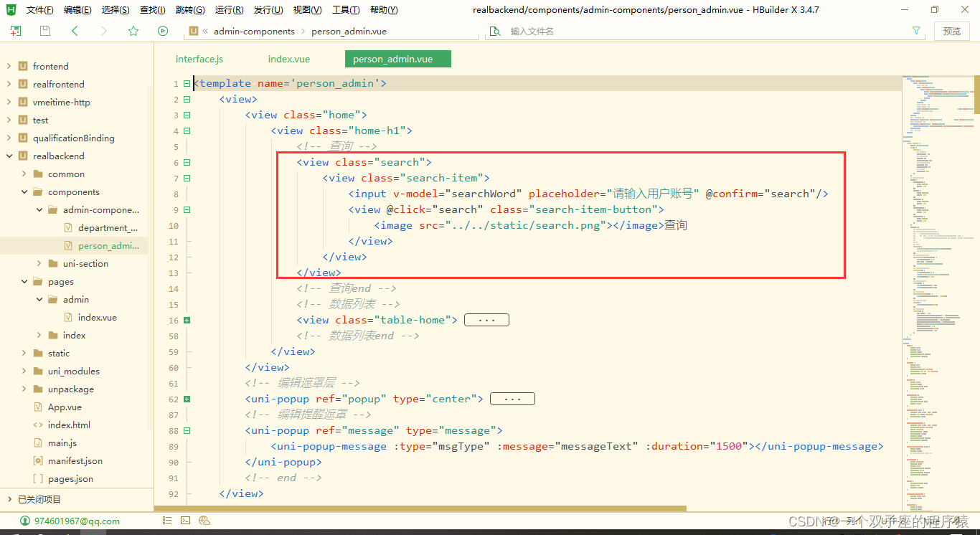Select the person_admin.vue tab
The image size is (980, 535).
coord(397,59)
